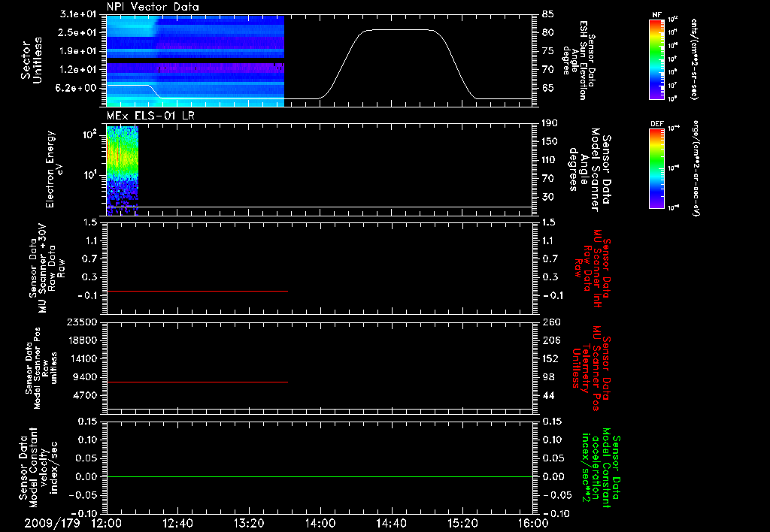Click the "44" telemetry tick label
The width and height of the screenshot is (770, 532).
pyautogui.click(x=548, y=395)
